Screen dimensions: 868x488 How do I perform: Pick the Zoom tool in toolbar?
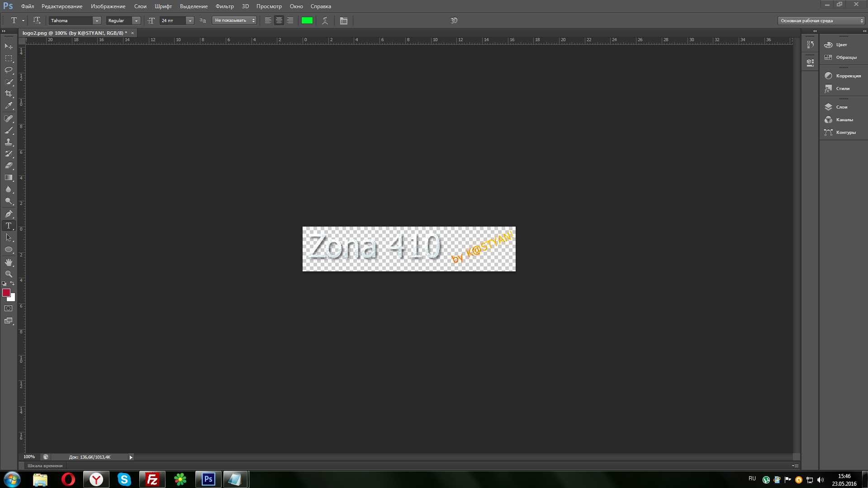click(9, 274)
